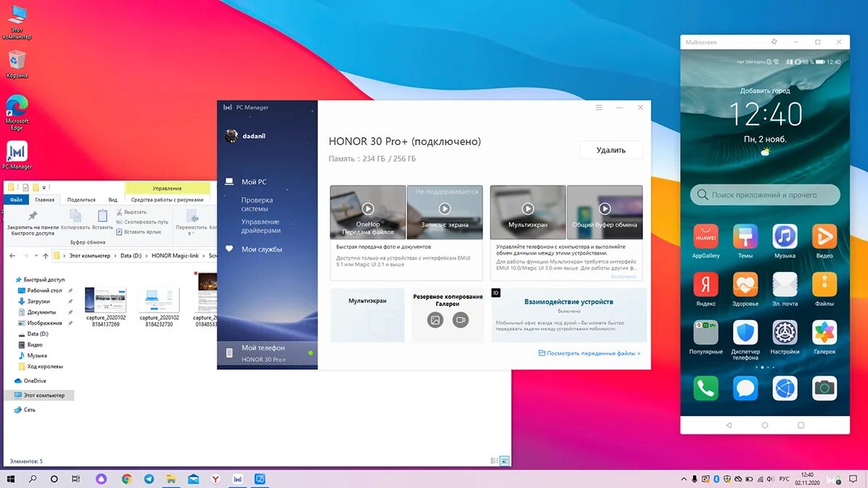Select Загрузки in Explorer tree
Viewport: 868px width, 488px height.
tap(38, 301)
